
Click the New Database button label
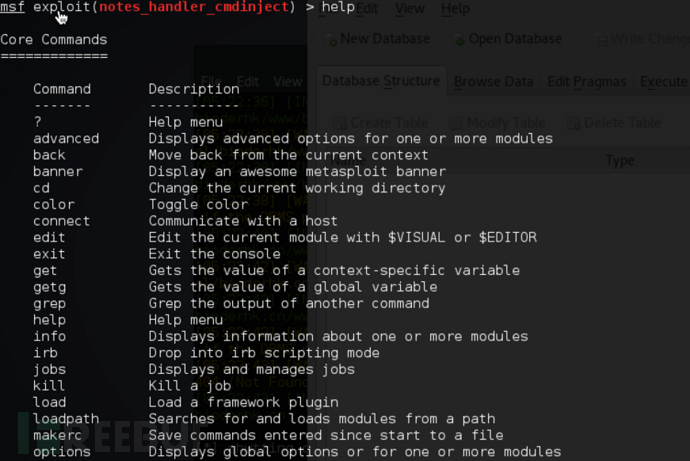pos(385,39)
